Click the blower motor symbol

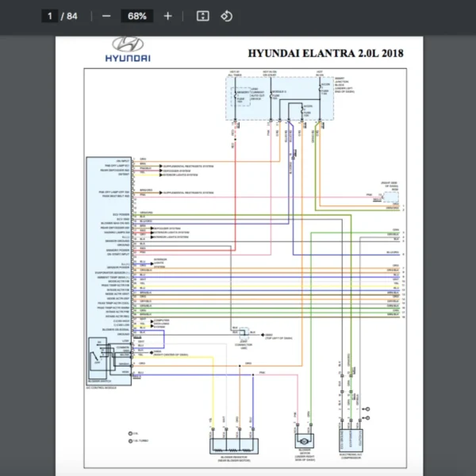[x=302, y=440]
